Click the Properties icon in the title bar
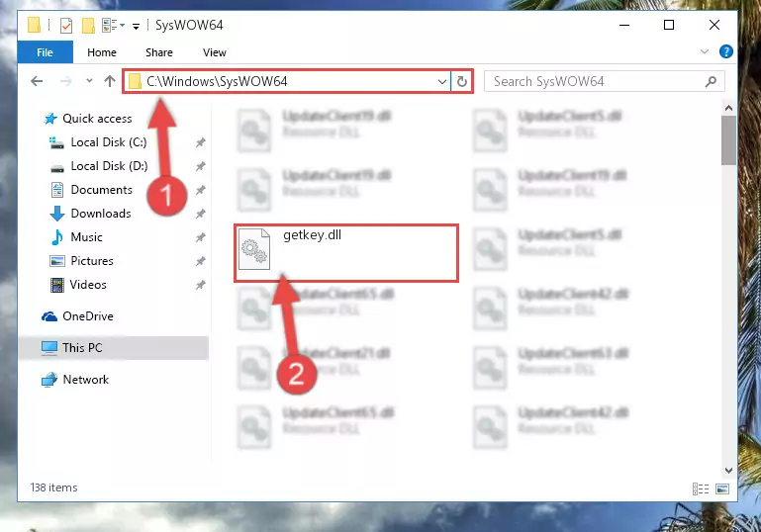This screenshot has width=761, height=532. point(66,26)
